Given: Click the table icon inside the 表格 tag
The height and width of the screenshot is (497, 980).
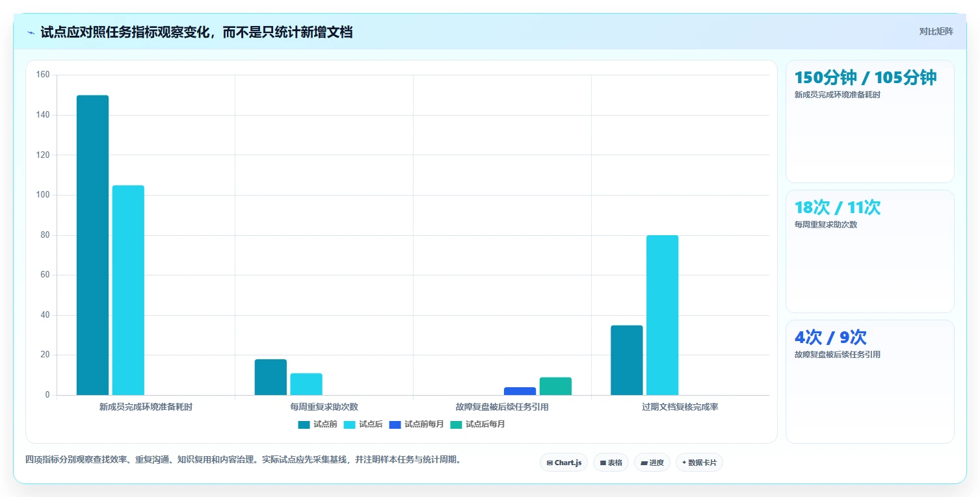Looking at the screenshot, I should click(x=603, y=463).
